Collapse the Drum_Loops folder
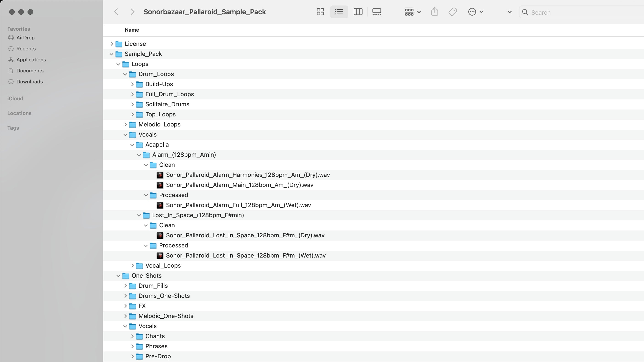Image resolution: width=644 pixels, height=362 pixels. (125, 74)
